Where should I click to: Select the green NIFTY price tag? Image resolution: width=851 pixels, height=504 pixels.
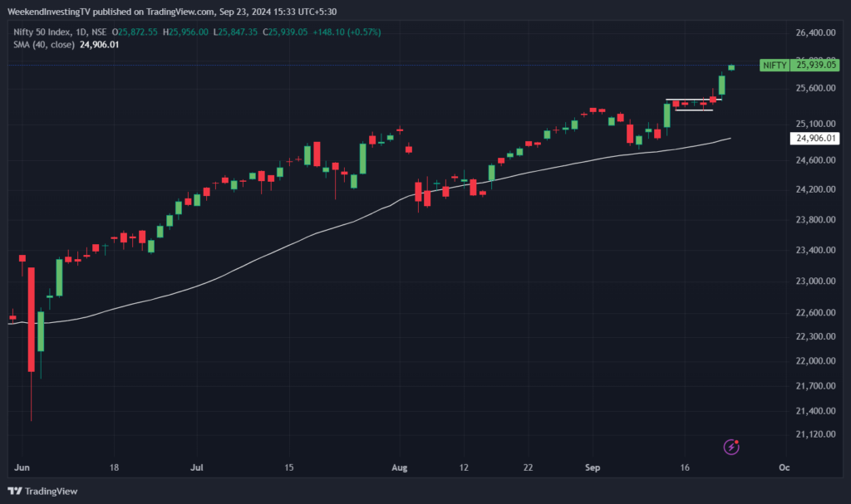775,65
